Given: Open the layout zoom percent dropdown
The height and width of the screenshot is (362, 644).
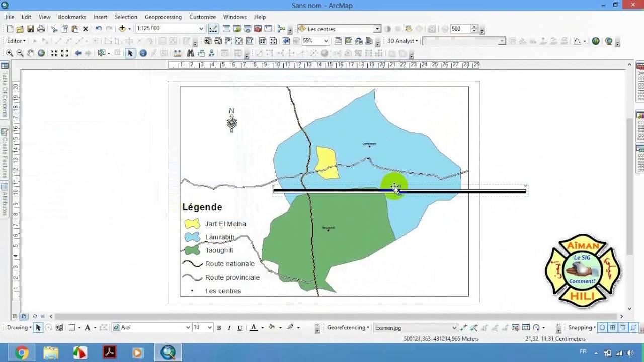Looking at the screenshot, I should [326, 41].
